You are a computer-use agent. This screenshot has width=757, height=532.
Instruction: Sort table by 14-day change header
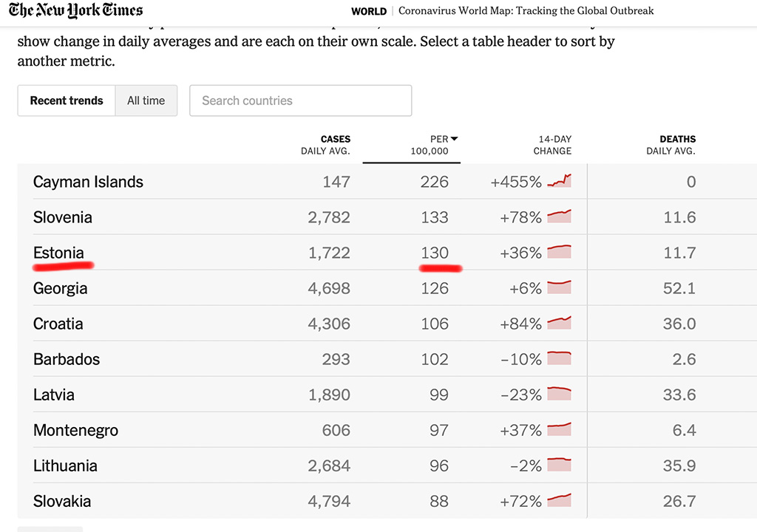point(552,145)
